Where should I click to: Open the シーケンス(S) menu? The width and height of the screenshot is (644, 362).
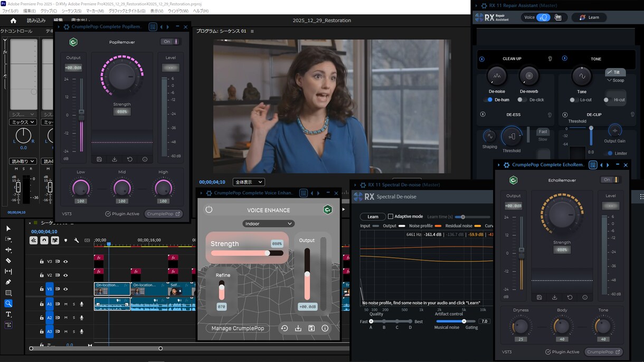[x=72, y=11]
